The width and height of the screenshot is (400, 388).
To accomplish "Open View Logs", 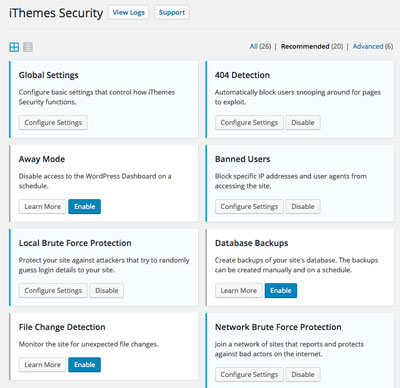I will coord(128,12).
